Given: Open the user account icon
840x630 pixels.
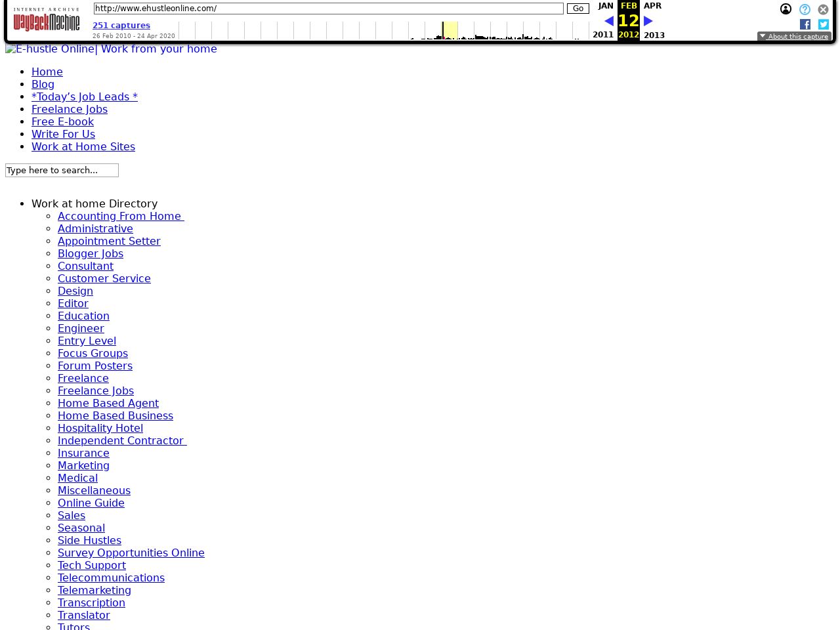Looking at the screenshot, I should tap(786, 9).
